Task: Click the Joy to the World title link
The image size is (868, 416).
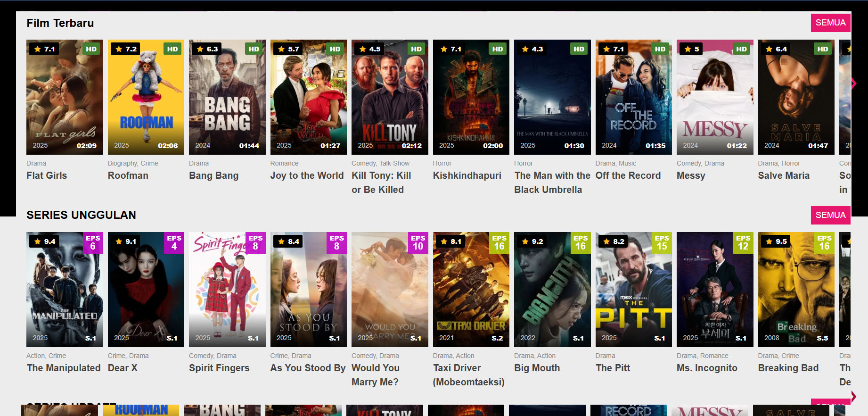Action: pos(307,175)
